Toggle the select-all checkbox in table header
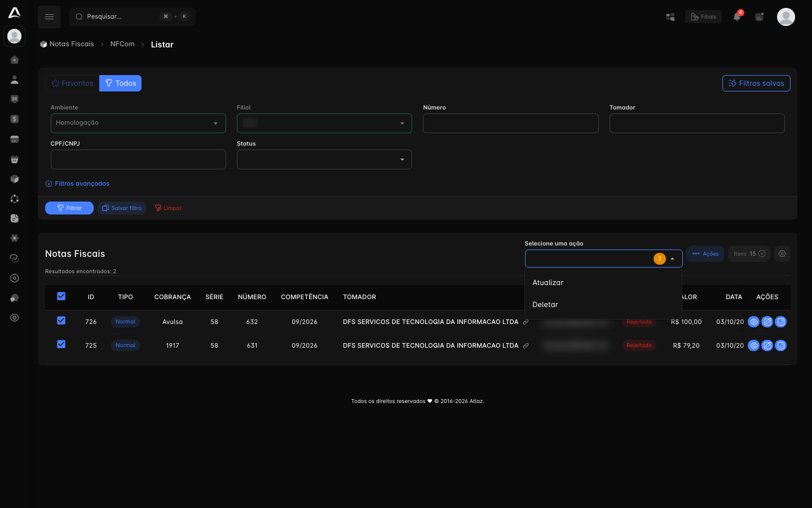The image size is (812, 508). tap(61, 296)
